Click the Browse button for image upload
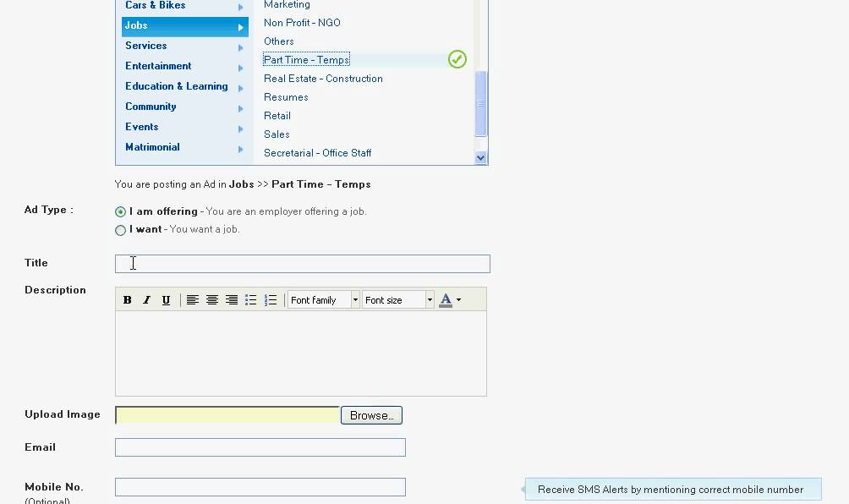Screen dimensions: 849x504 click(371, 415)
